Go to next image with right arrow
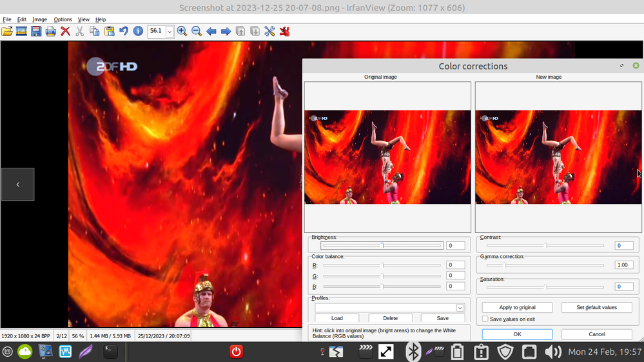 pyautogui.click(x=226, y=31)
